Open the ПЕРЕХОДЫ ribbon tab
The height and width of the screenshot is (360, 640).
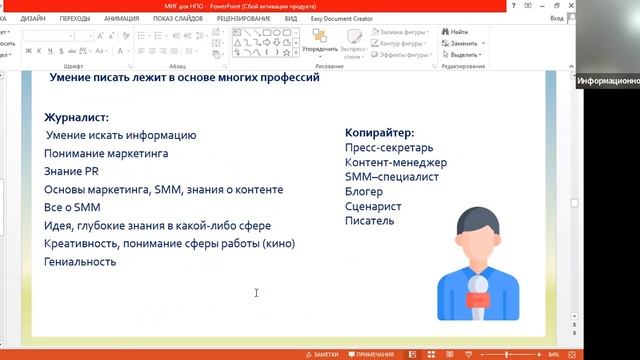pos(75,19)
